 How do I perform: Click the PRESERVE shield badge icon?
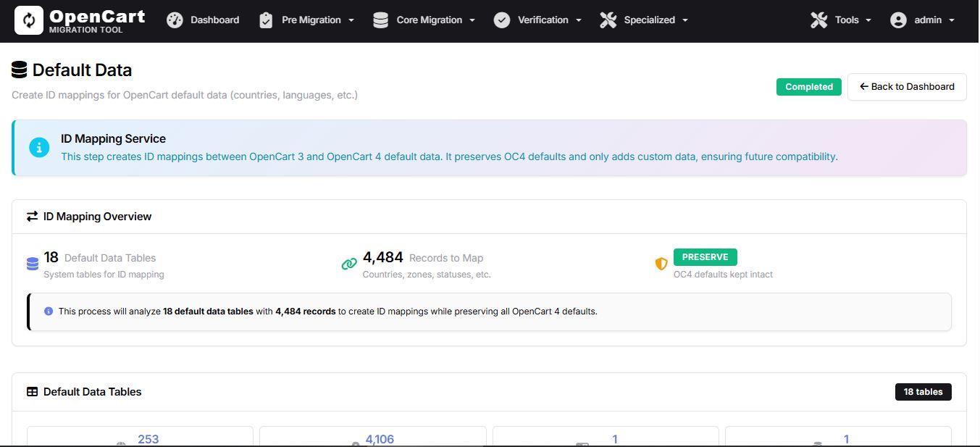coord(661,264)
